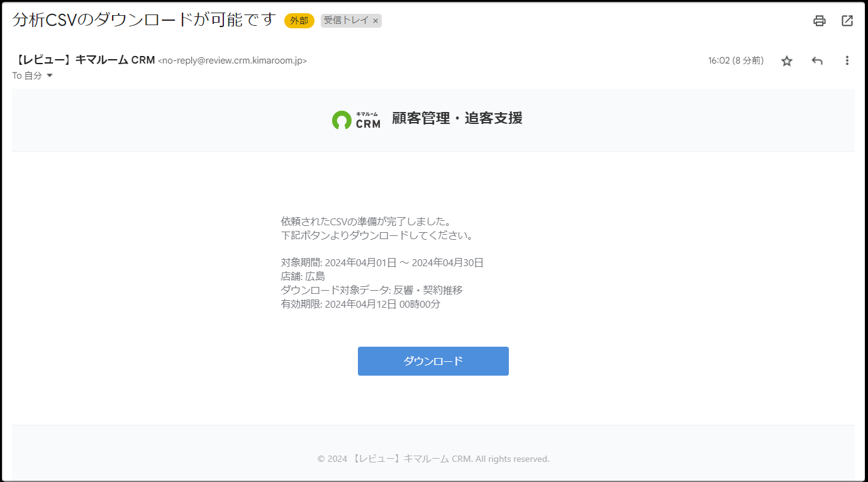
Task: Click the timestamp 16:02 (8 分前)
Action: (736, 61)
